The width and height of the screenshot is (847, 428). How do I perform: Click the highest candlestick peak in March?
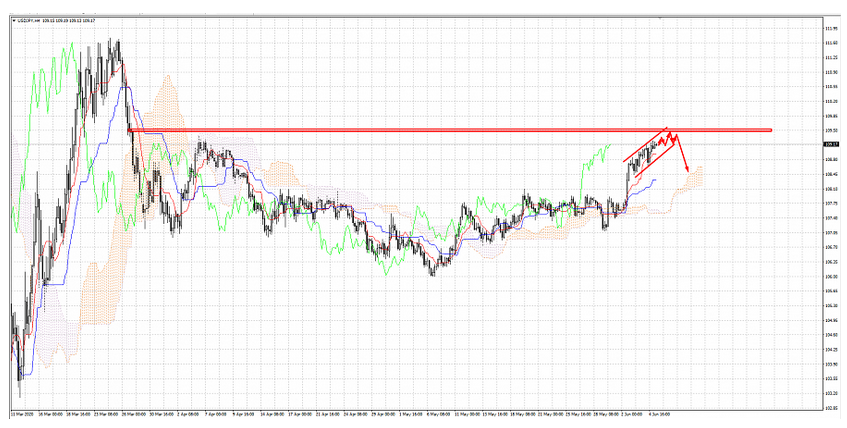(119, 42)
